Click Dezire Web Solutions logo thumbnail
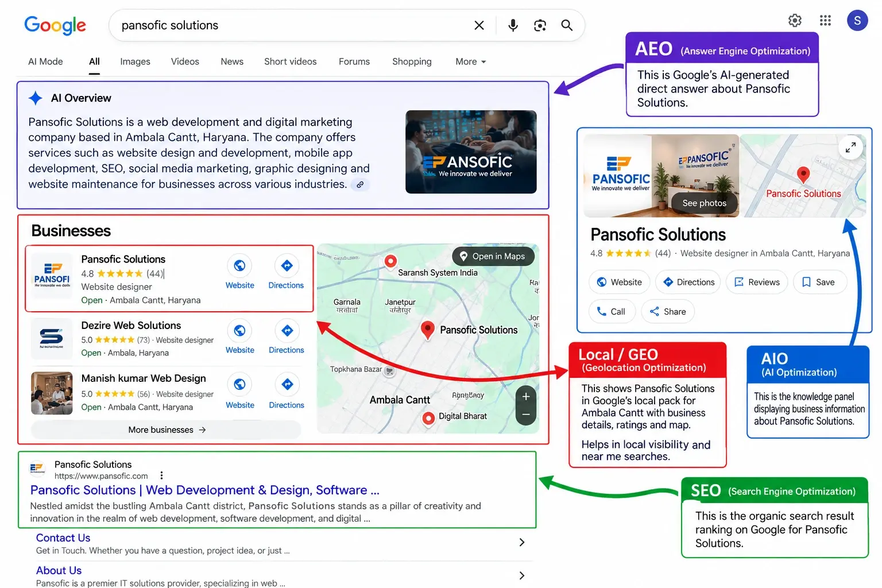Viewport: 882px width, 588px height. point(52,339)
